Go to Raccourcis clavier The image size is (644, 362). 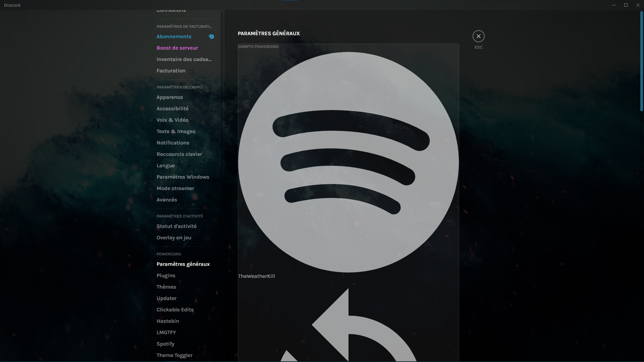coord(185,154)
